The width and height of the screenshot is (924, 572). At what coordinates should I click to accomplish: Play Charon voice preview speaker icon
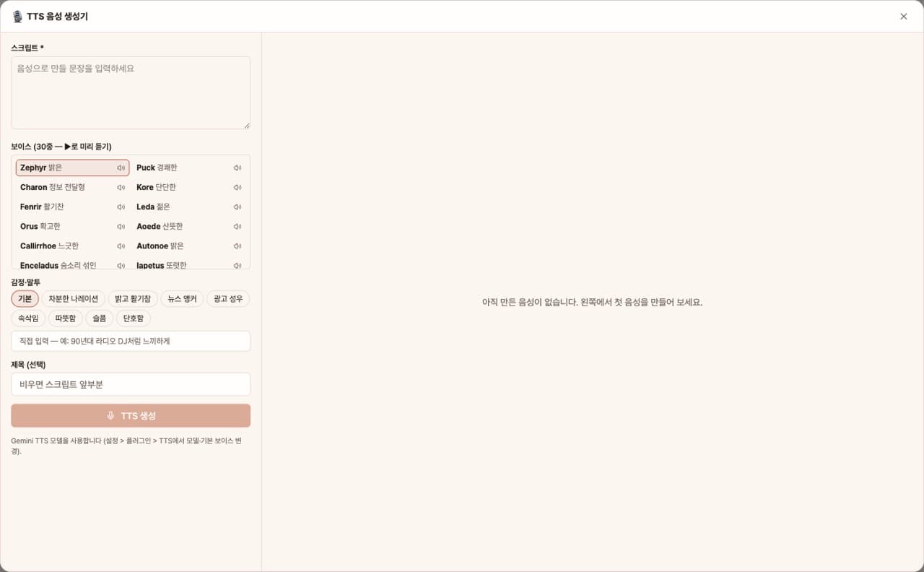(121, 188)
